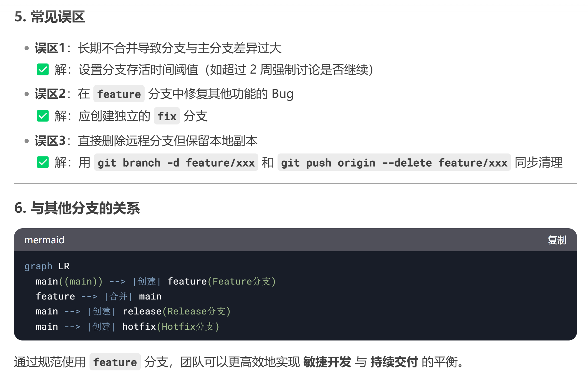Click the "git push origin --delete feature/xxx" inline code
Image resolution: width=588 pixels, height=371 pixels.
coord(394,162)
